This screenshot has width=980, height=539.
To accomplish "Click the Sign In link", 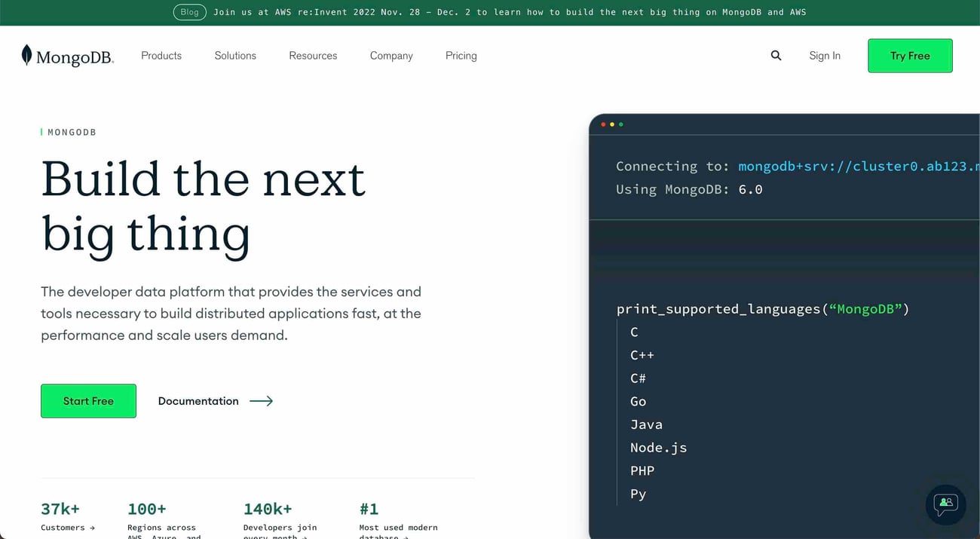I will coord(825,56).
